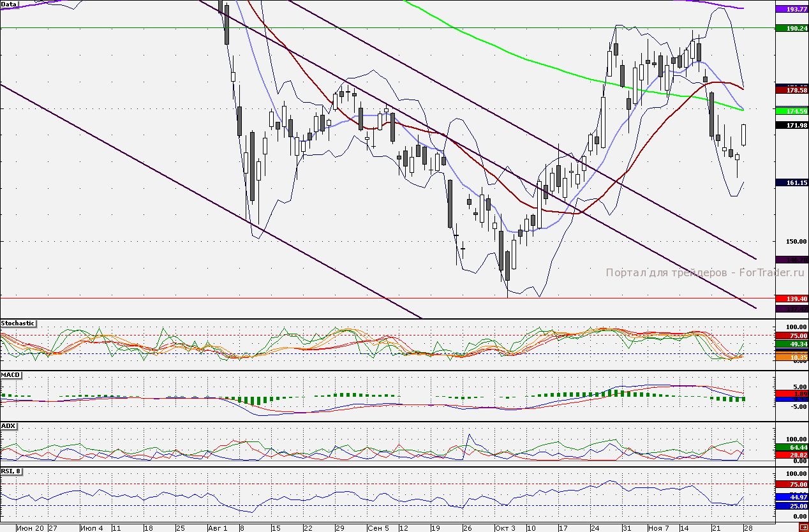This screenshot has height=532, width=809.
Task: Collapse the MACD panel header
Action: [11, 374]
